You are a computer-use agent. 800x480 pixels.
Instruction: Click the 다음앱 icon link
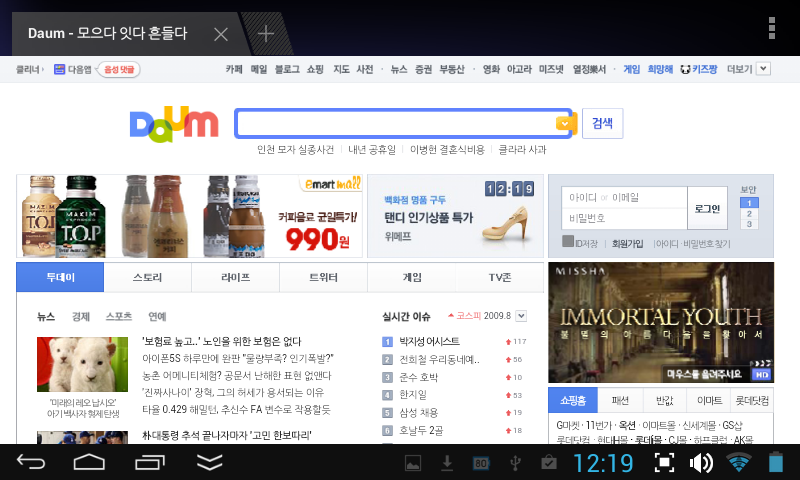pyautogui.click(x=73, y=69)
